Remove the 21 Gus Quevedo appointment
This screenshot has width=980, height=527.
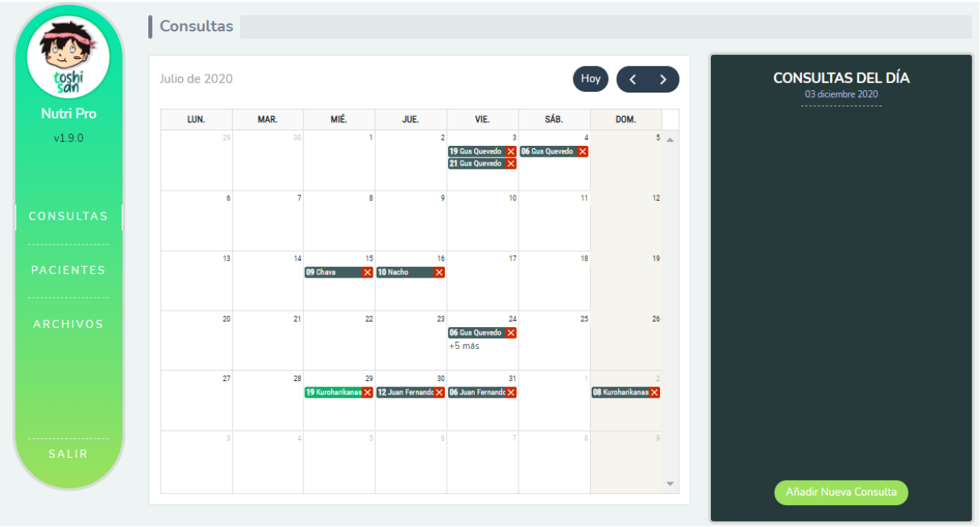click(511, 164)
